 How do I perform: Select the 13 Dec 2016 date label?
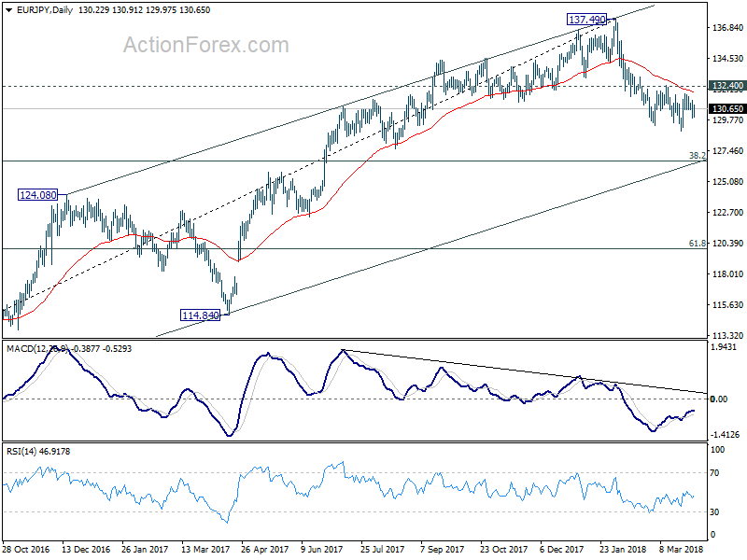[x=86, y=550]
